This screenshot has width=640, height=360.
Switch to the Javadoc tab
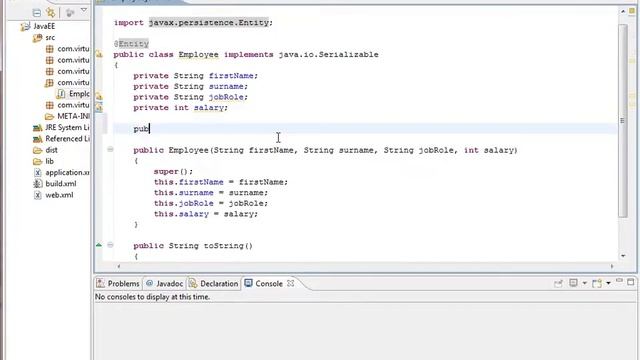coord(164,283)
